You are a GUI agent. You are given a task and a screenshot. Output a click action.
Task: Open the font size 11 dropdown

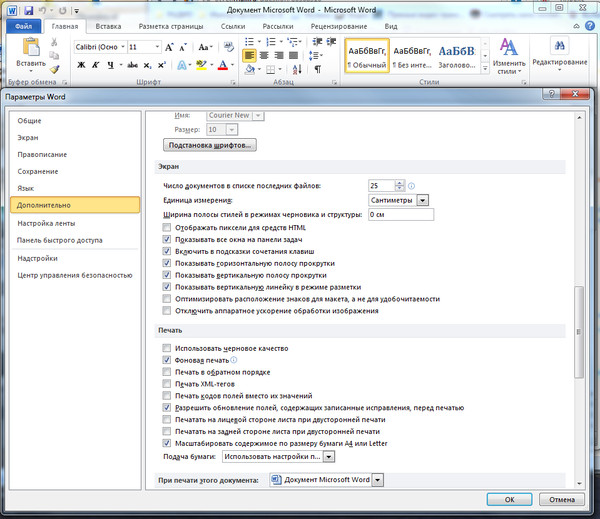click(157, 47)
